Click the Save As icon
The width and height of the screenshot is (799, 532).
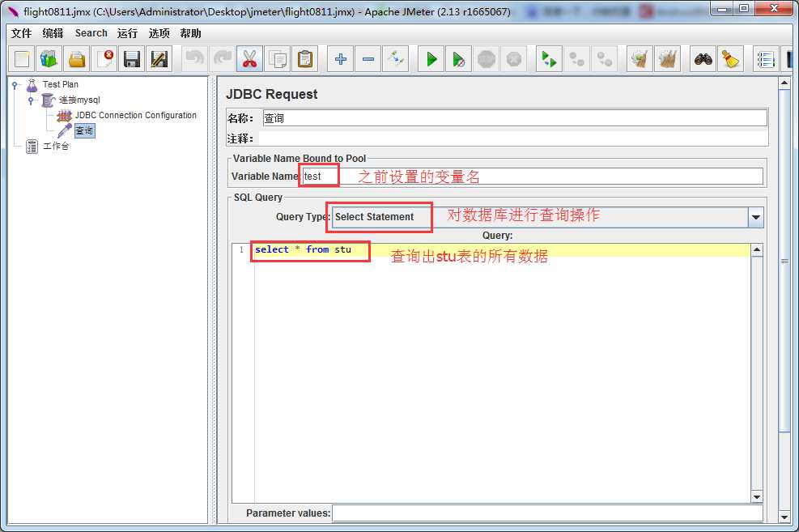(x=159, y=60)
